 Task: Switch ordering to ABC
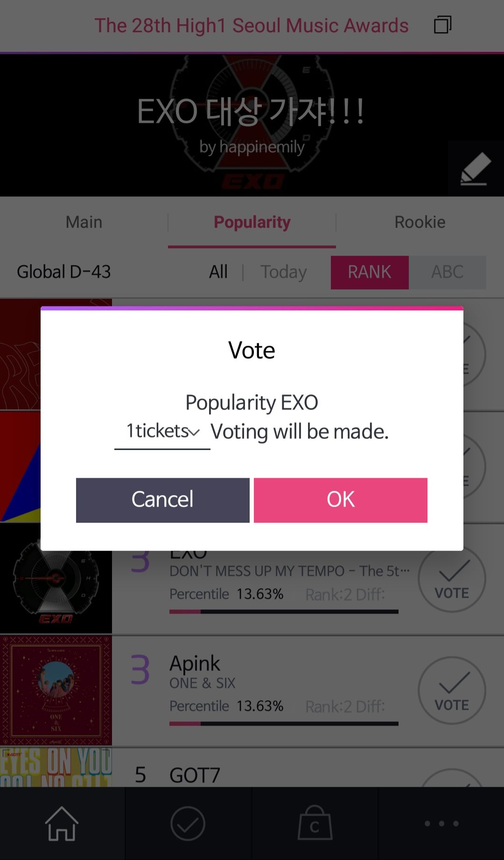click(x=448, y=272)
